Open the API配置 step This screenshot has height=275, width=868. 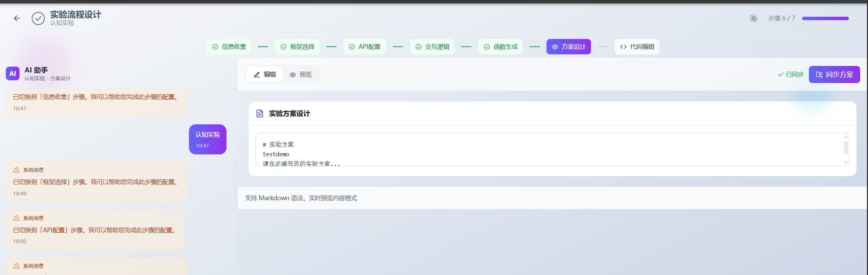pyautogui.click(x=364, y=47)
